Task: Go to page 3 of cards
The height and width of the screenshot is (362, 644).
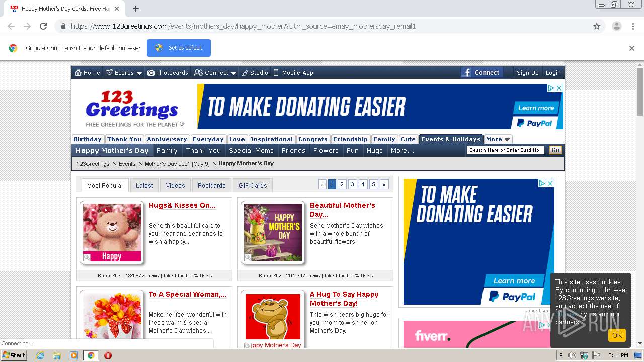Action: [353, 185]
